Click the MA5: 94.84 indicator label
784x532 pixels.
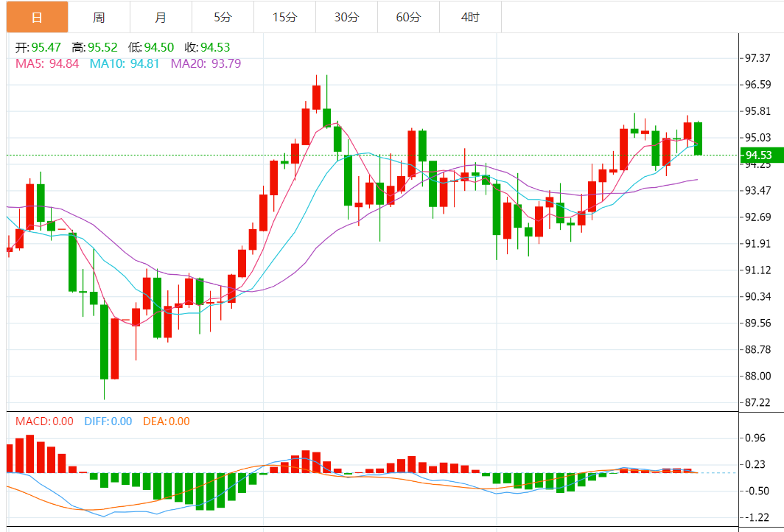47,63
